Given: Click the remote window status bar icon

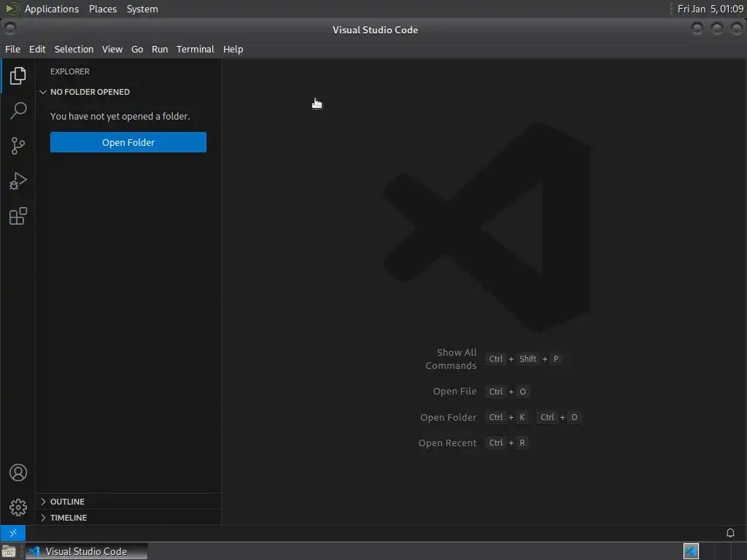Looking at the screenshot, I should pos(13,532).
